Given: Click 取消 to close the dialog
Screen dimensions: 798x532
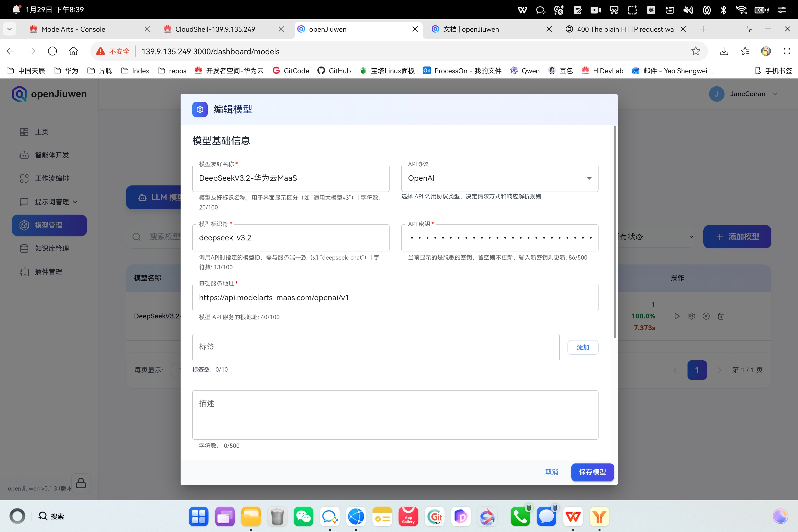Looking at the screenshot, I should [551, 472].
